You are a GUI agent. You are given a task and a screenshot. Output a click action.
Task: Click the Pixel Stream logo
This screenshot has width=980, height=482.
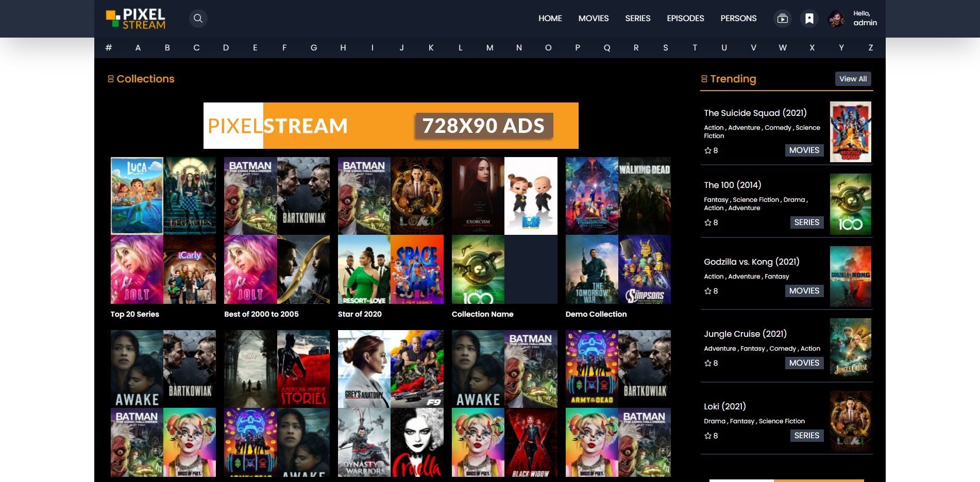136,19
